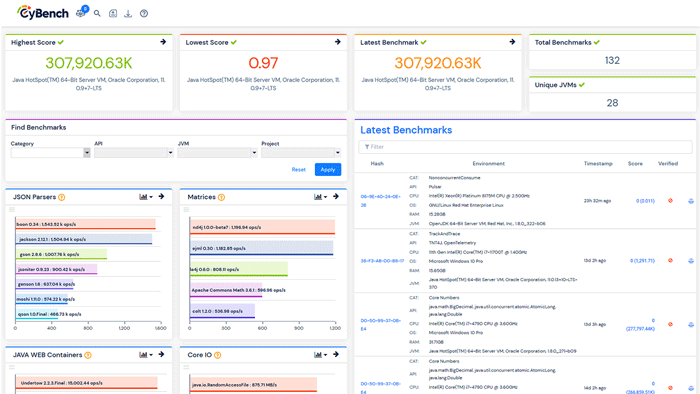Open JAVA WEB Containers chart type dropdown
Viewport: 700px width, 394px height.
pos(146,355)
